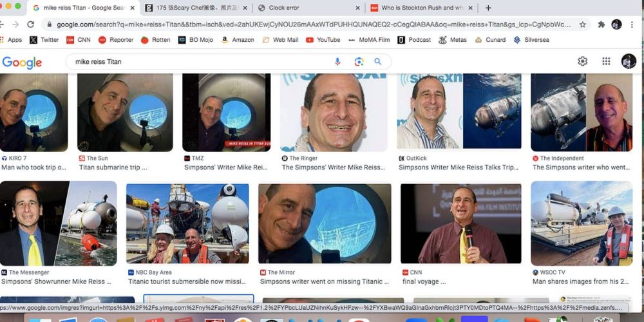
Task: Reload the page with the refresh icon
Action: [x=30, y=24]
